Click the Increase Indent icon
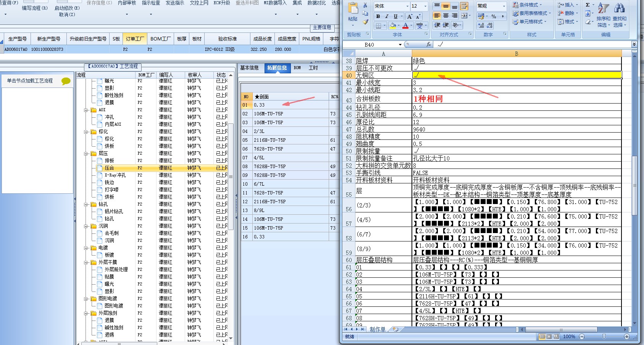This screenshot has width=644, height=345. pyautogui.click(x=445, y=25)
